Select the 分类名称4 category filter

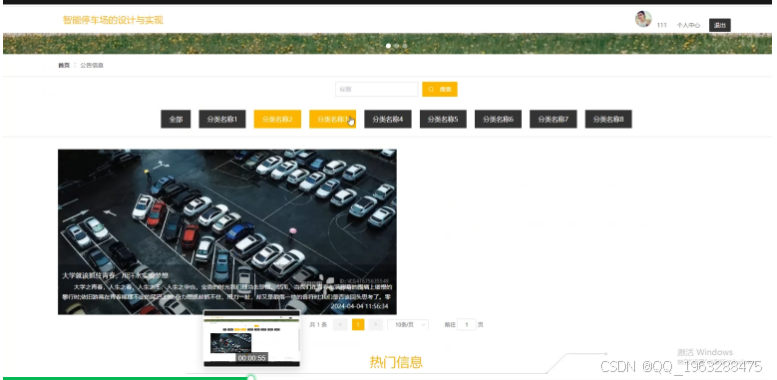(x=388, y=119)
